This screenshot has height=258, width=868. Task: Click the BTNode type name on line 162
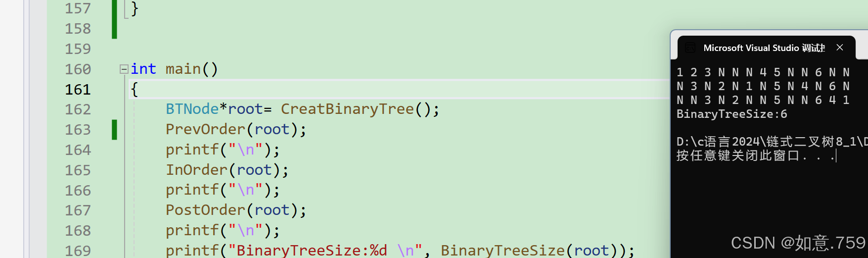[192, 109]
